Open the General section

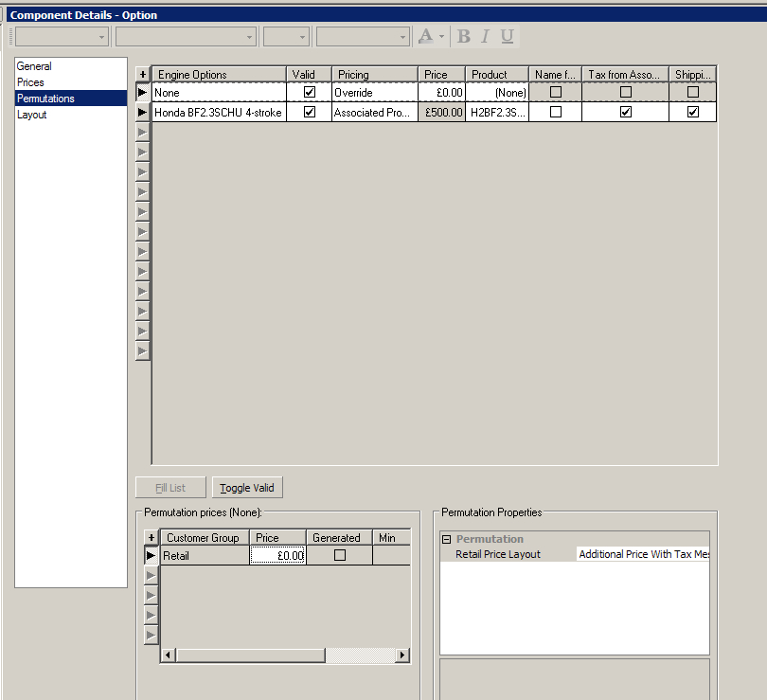34,66
